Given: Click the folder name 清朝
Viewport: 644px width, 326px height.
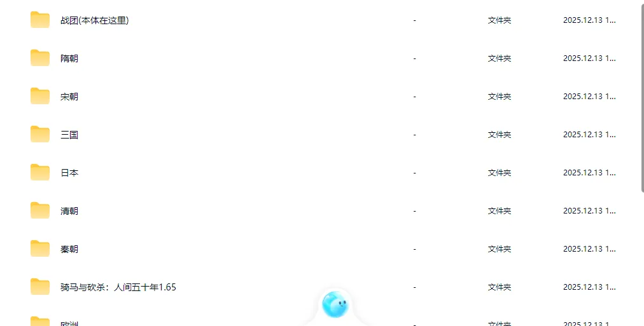Looking at the screenshot, I should point(69,211).
